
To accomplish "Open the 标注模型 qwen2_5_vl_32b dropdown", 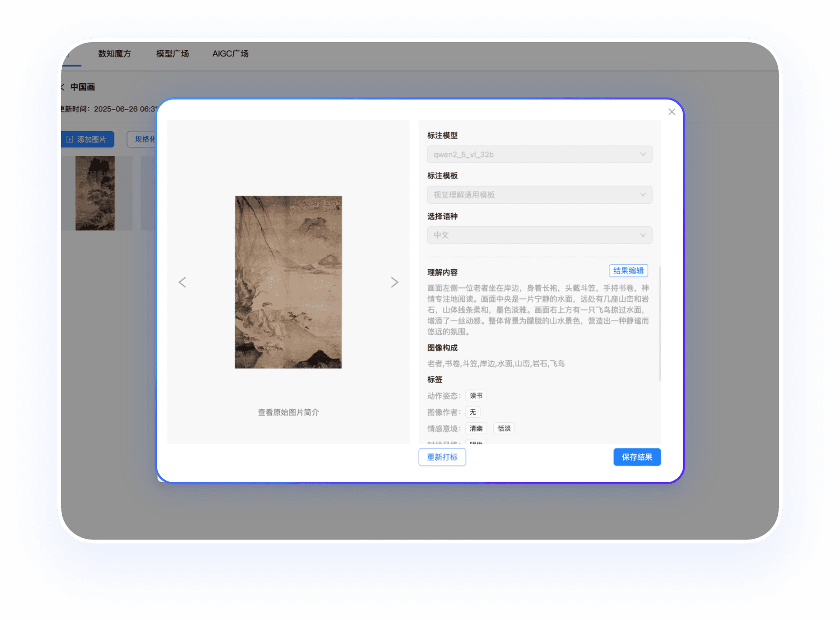I will tap(539, 155).
